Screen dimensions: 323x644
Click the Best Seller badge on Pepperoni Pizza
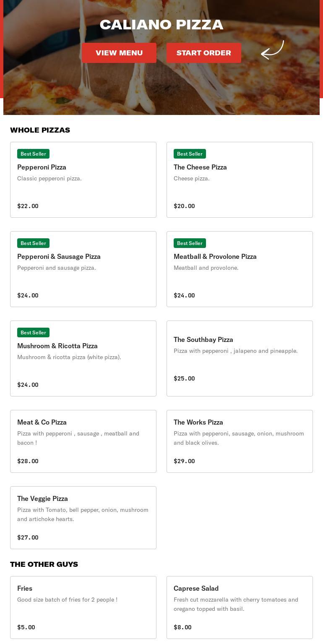point(33,154)
